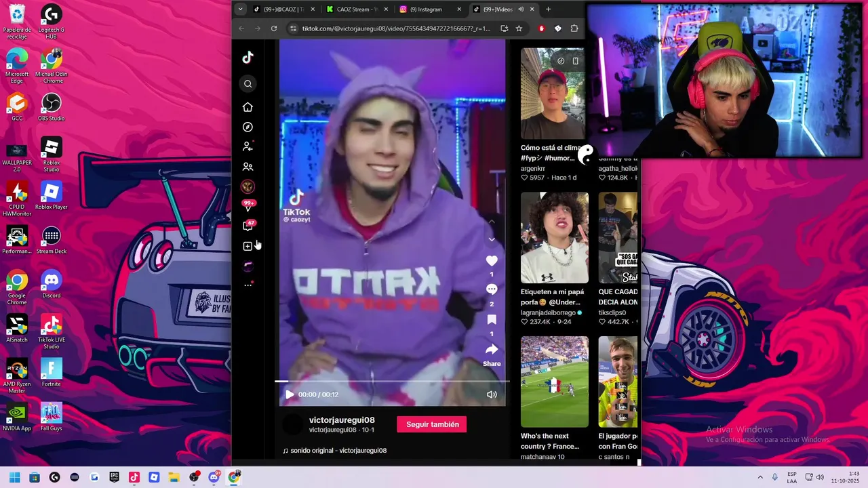The image size is (868, 488).
Task: Click the victorjauregui08 avatar below the video
Action: (293, 425)
